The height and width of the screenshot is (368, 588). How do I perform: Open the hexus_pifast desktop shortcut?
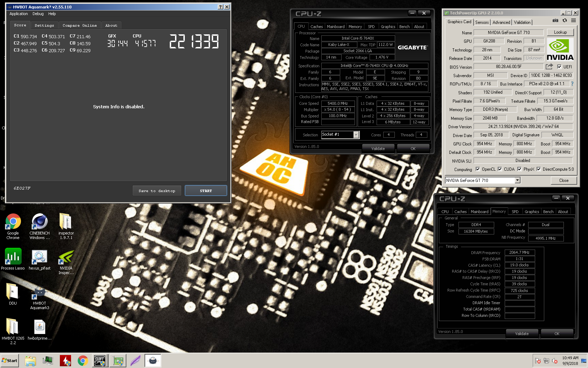[x=40, y=259]
